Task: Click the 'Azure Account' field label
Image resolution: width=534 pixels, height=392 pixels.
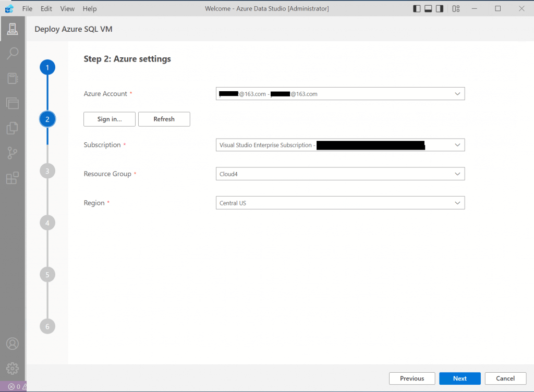Action: point(105,94)
